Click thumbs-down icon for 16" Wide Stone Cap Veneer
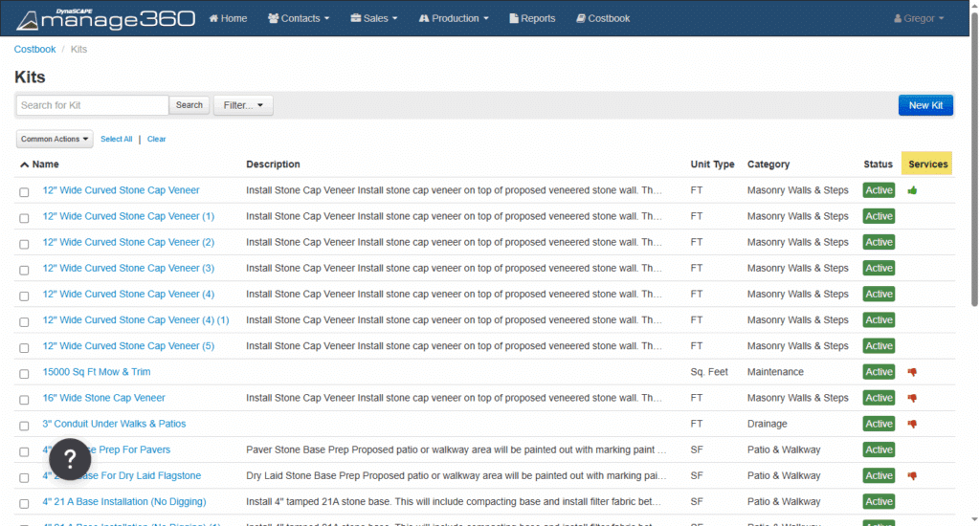This screenshot has height=526, width=980. pos(912,398)
